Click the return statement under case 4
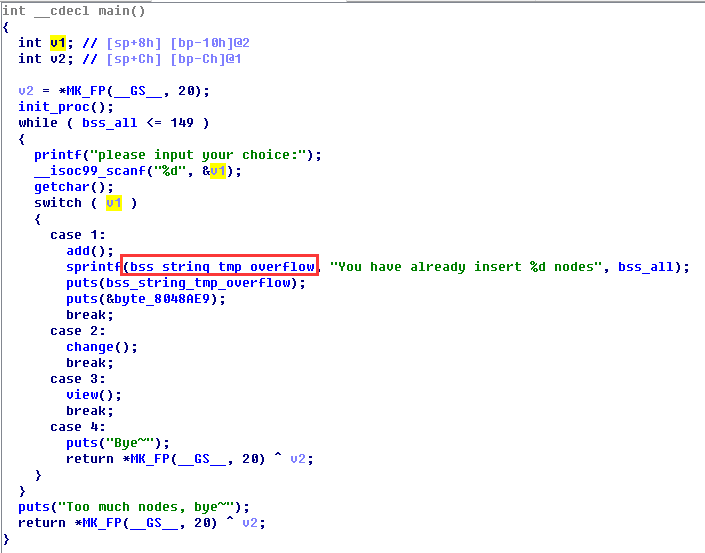The image size is (705, 553). (x=189, y=459)
